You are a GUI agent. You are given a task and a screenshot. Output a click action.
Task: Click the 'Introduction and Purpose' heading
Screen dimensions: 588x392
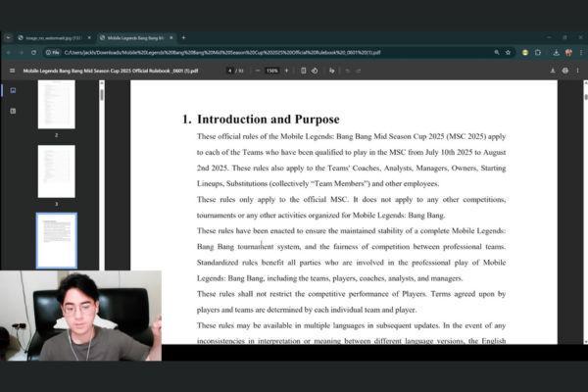(x=269, y=120)
